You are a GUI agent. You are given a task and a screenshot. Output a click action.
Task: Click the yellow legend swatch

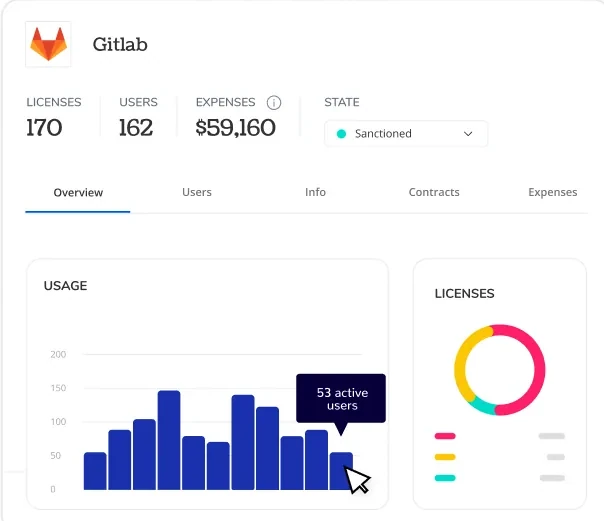445,457
